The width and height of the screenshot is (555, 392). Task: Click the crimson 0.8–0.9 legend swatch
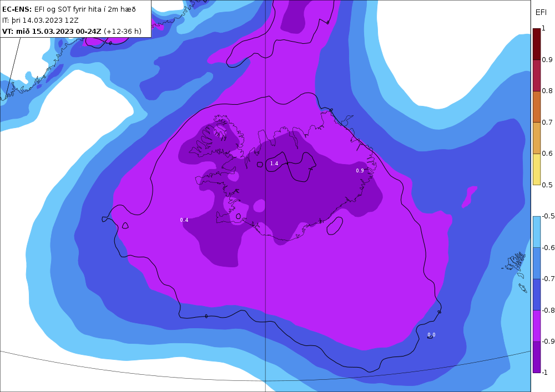pyautogui.click(x=537, y=75)
